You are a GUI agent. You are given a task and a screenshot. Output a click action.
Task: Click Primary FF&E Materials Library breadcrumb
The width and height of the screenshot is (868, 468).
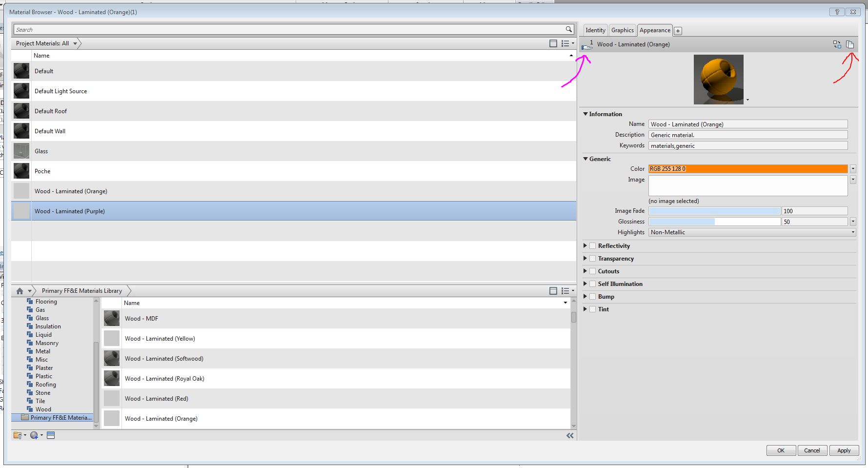(x=82, y=291)
